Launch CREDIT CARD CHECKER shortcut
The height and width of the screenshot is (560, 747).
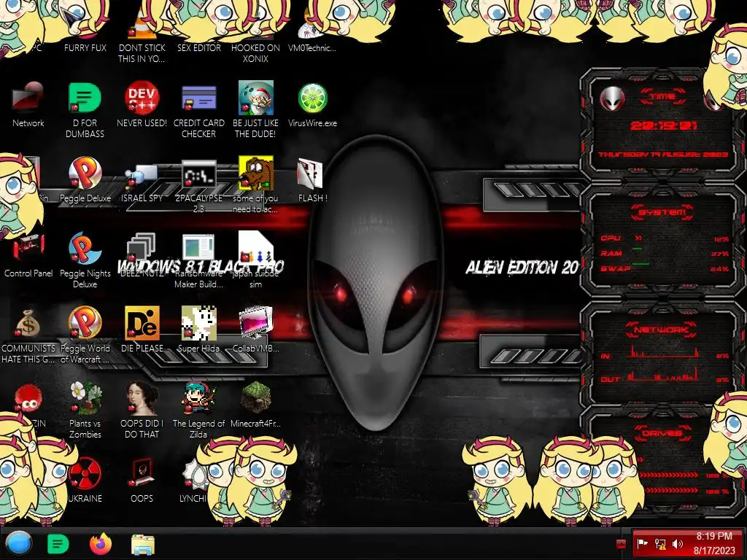pyautogui.click(x=198, y=111)
